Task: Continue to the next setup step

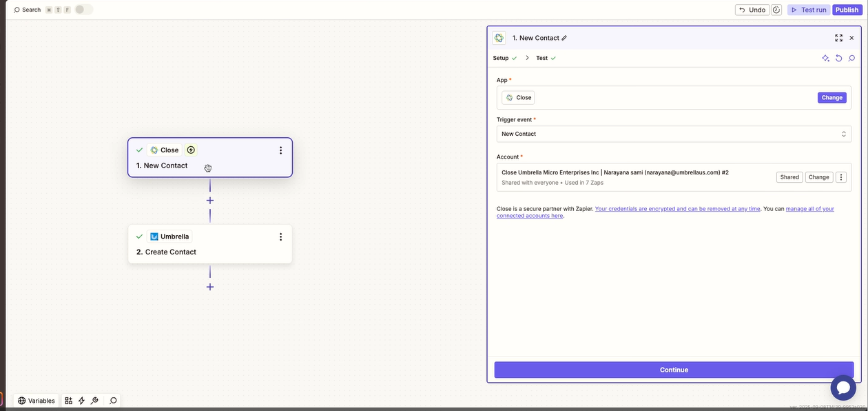Action: tap(674, 370)
